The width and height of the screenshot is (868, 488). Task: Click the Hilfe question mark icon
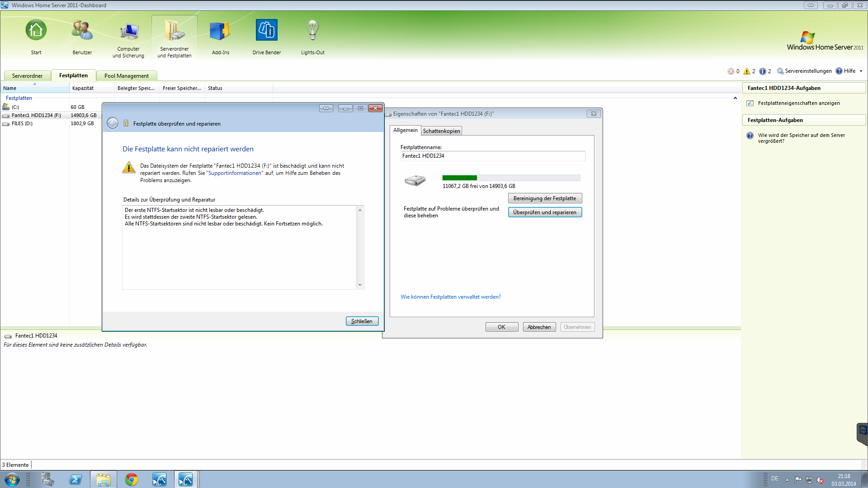pos(839,71)
